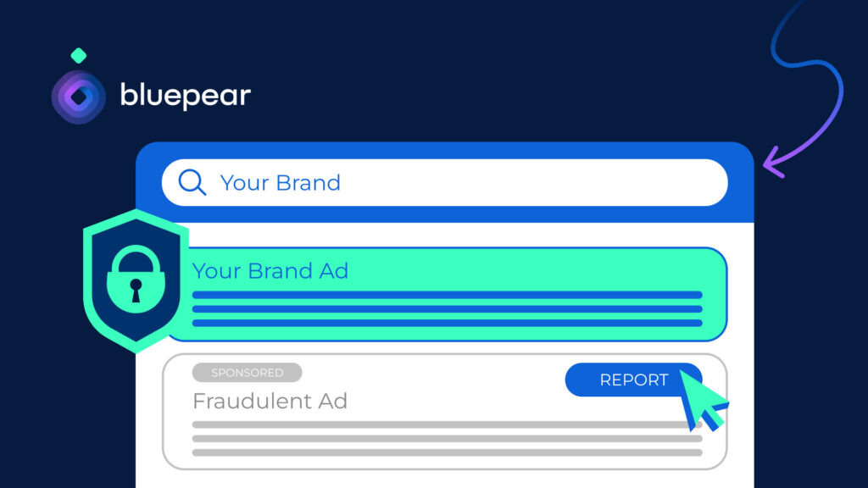The image size is (868, 488).
Task: Click the top blue line in Your Brand Ad
Action: coord(447,295)
